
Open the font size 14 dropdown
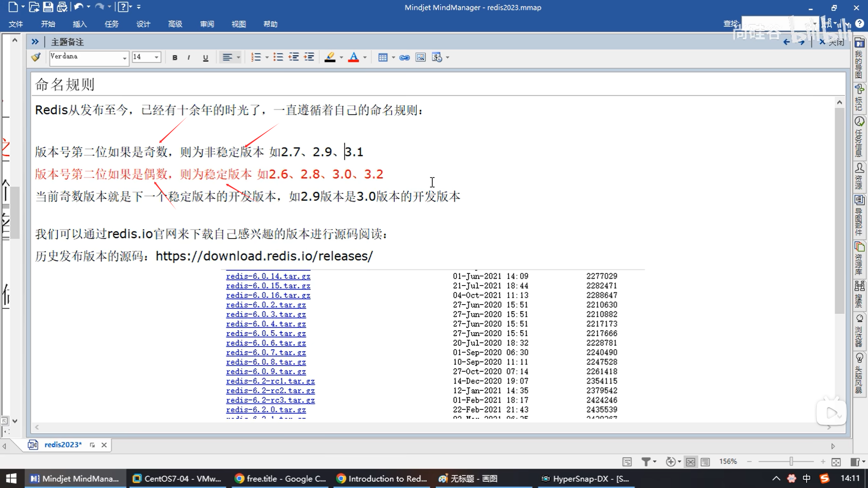(156, 57)
